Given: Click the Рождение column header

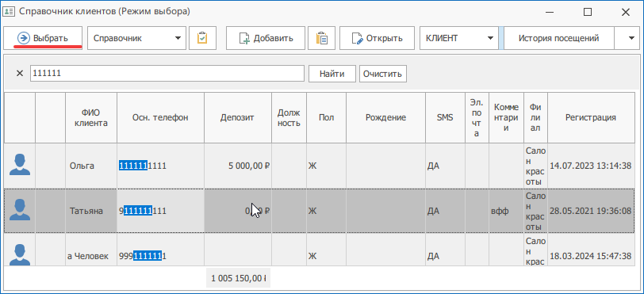Looking at the screenshot, I should [x=385, y=117].
